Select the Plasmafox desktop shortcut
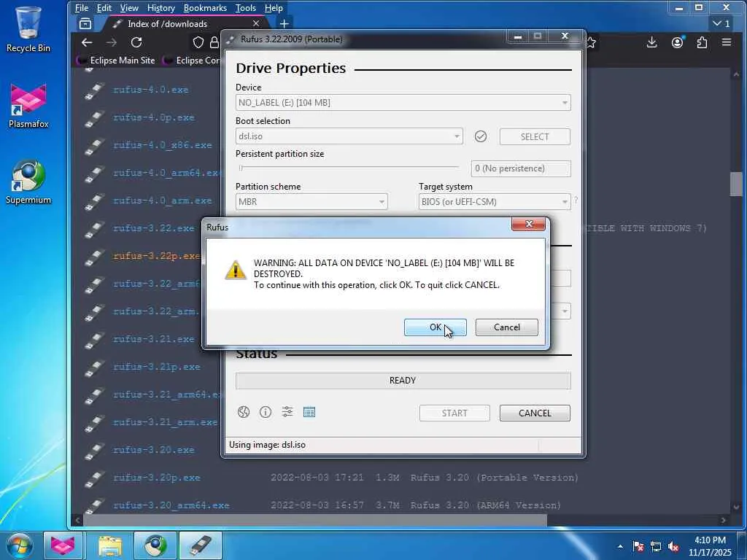Viewport: 747px width, 560px height. (28, 106)
